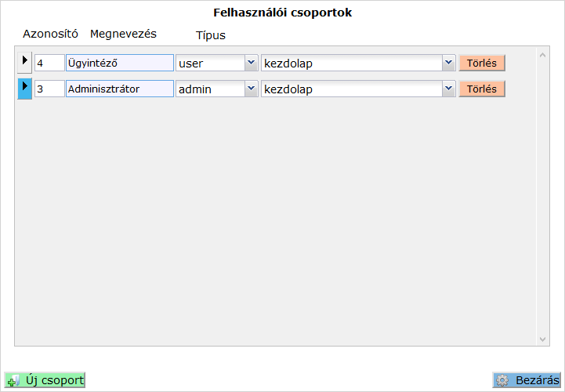Screen dimensions: 565x392
Task: Expand the kezdolap dropdown for Ügyintéző
Action: pyautogui.click(x=448, y=64)
